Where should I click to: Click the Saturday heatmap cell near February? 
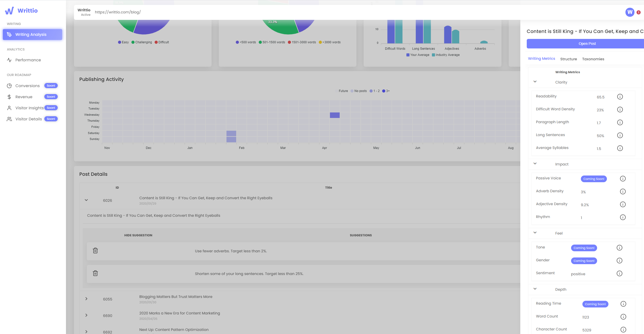point(231,133)
